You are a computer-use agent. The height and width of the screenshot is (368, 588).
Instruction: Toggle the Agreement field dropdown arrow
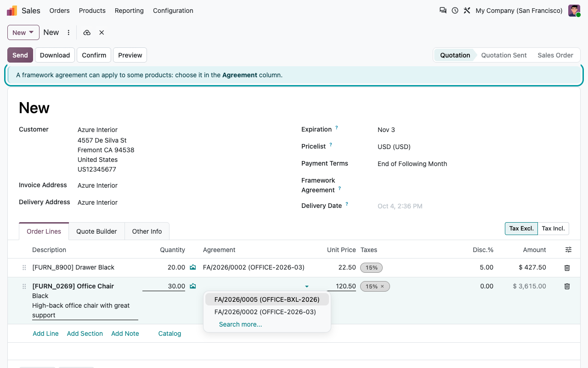[307, 287]
